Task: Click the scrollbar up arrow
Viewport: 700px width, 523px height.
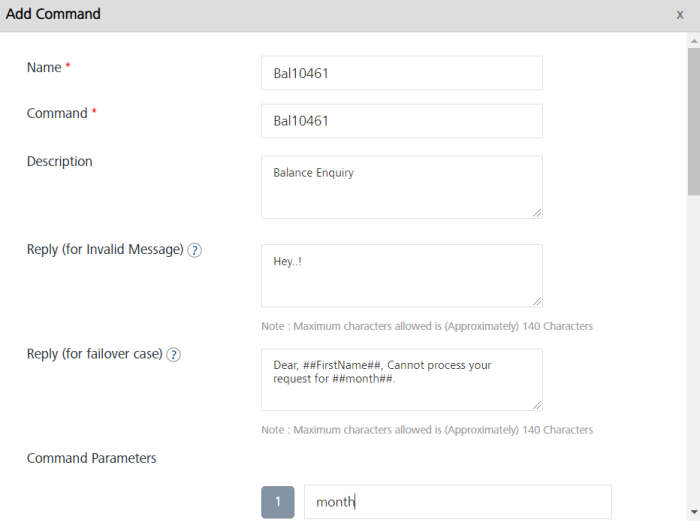Action: (692, 40)
